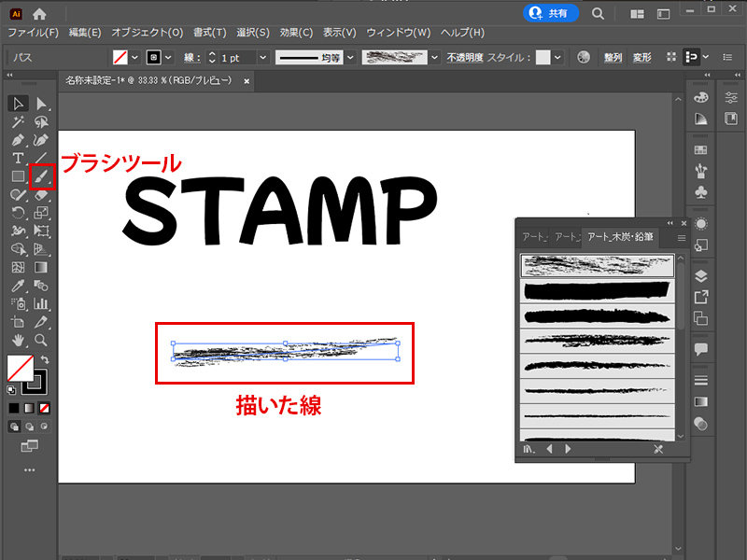Switch to the アート_木炭・鉛筆 brush library tab
The width and height of the screenshot is (747, 560).
tap(622, 237)
